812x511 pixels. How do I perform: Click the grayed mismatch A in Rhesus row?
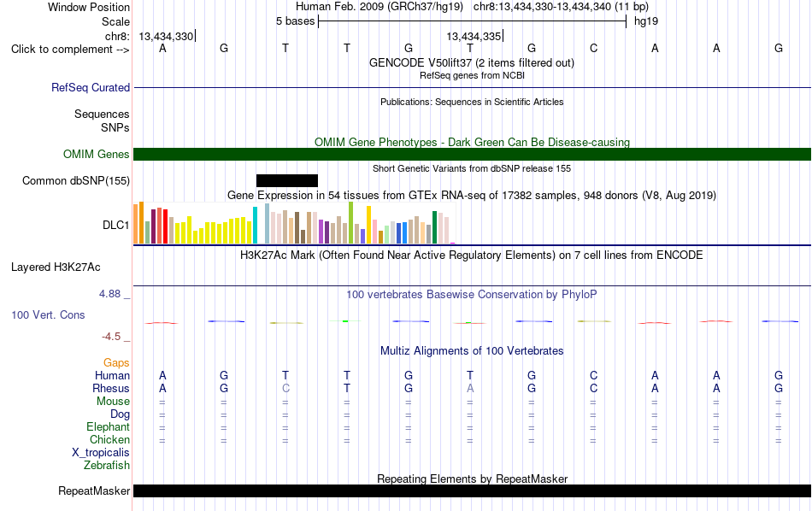tap(470, 388)
